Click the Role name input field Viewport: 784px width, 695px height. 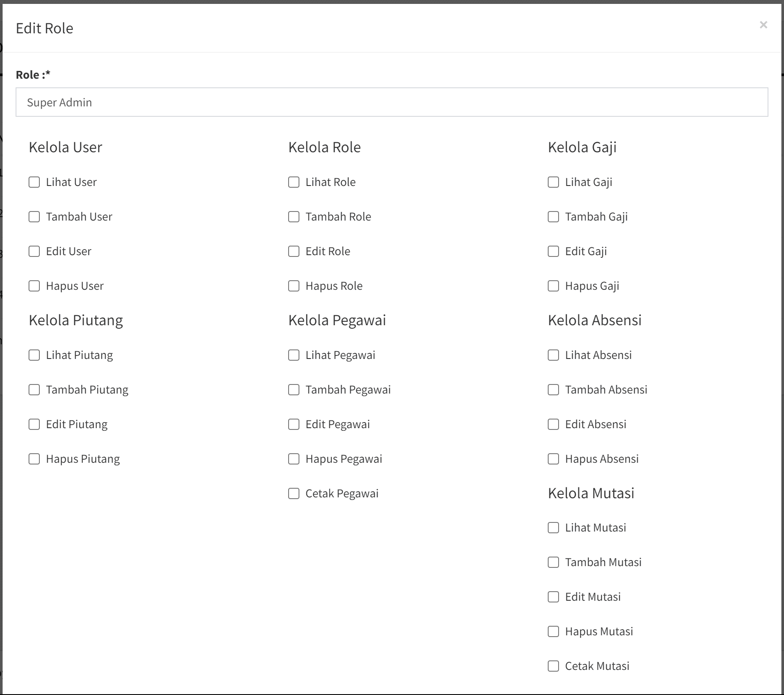pyautogui.click(x=392, y=102)
